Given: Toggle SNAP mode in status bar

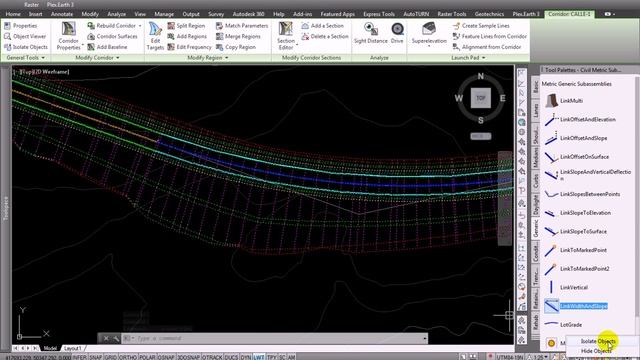Looking at the screenshot, I should coord(95,357).
